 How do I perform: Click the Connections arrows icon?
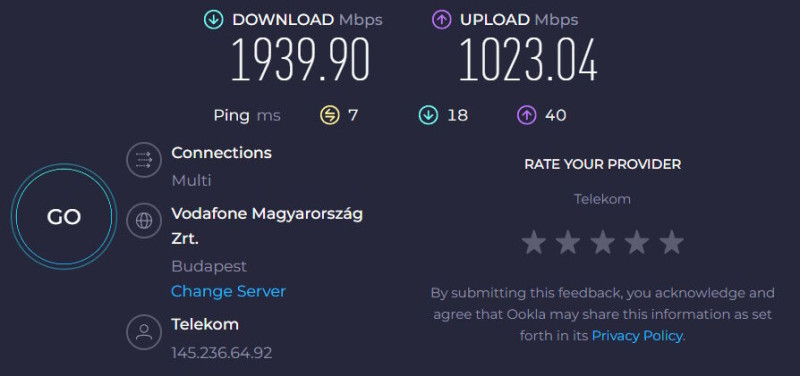pos(144,160)
